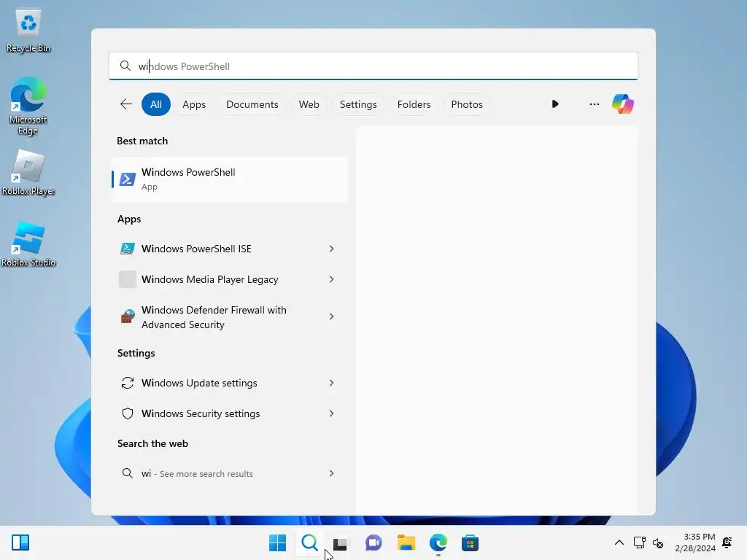Open Task View on the taskbar
747x560 pixels.
(x=341, y=542)
